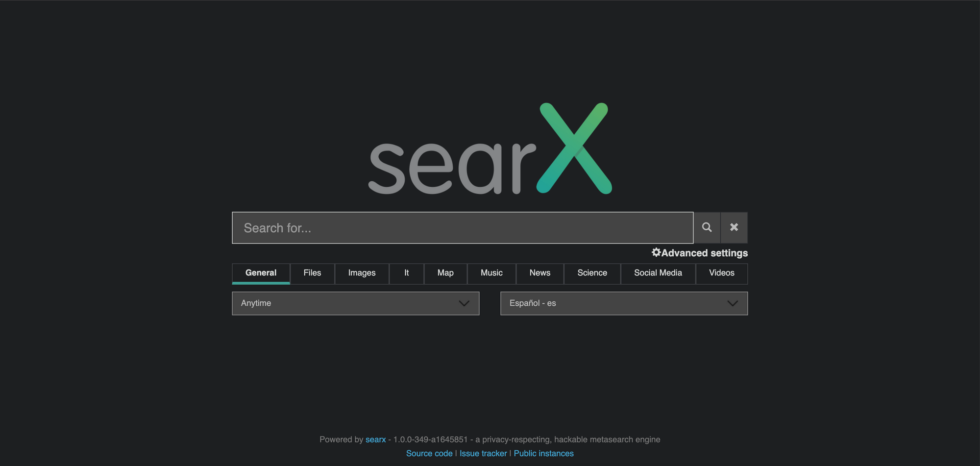Screen dimensions: 980x466
Task: Open the News category tab
Action: pos(540,273)
